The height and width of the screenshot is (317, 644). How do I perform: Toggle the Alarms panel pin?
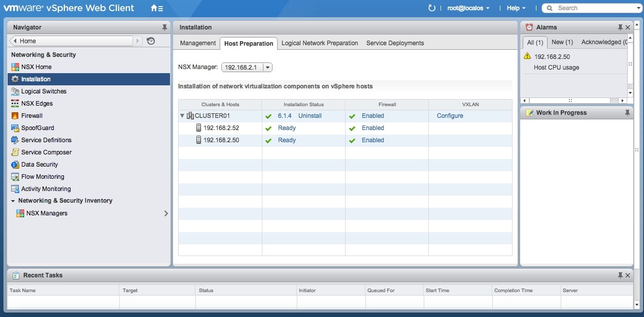pyautogui.click(x=620, y=27)
